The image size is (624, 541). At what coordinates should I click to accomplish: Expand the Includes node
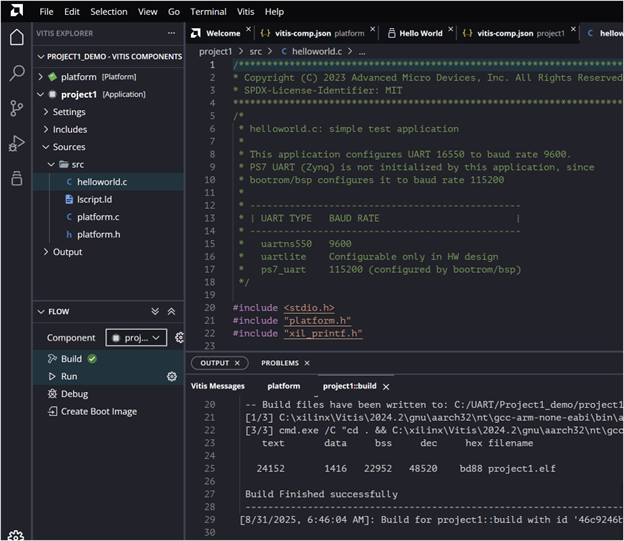(x=46, y=129)
